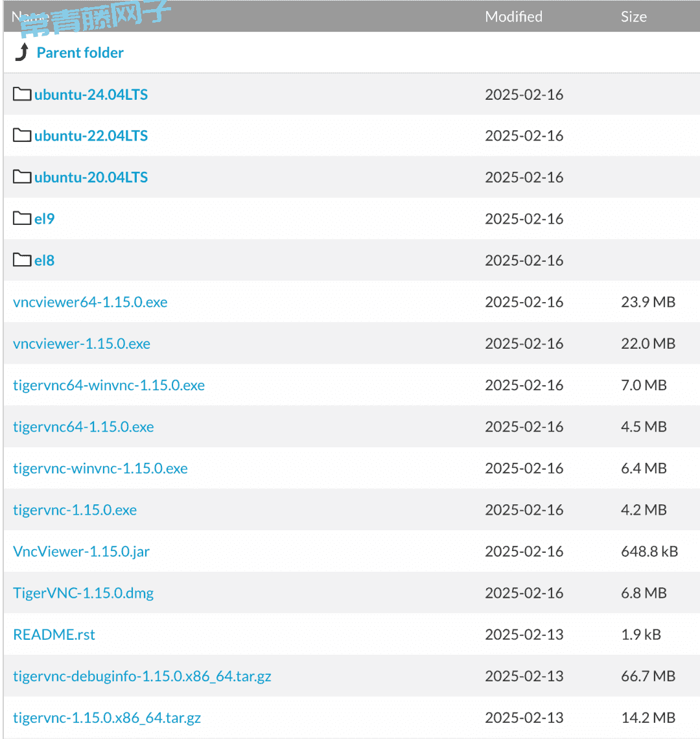Click the folder icon beside ubuntu-20.04LTS
The width and height of the screenshot is (700, 739).
coord(21,177)
